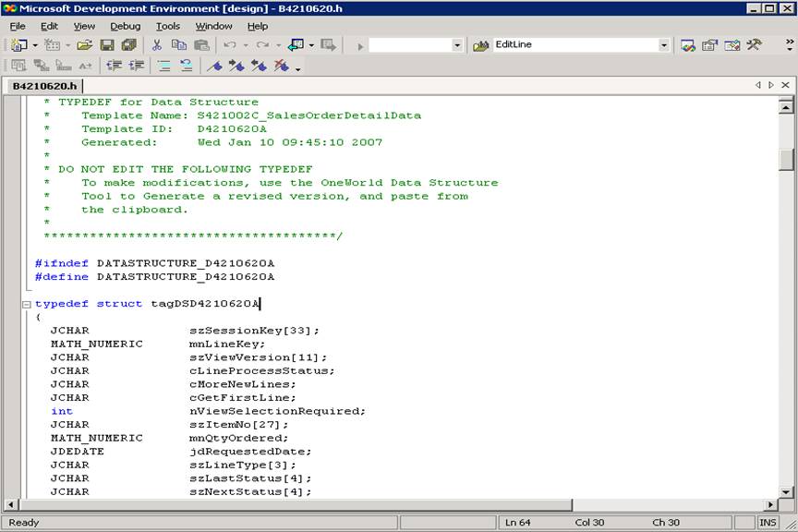Close the B4210620.h document with the X

785,85
